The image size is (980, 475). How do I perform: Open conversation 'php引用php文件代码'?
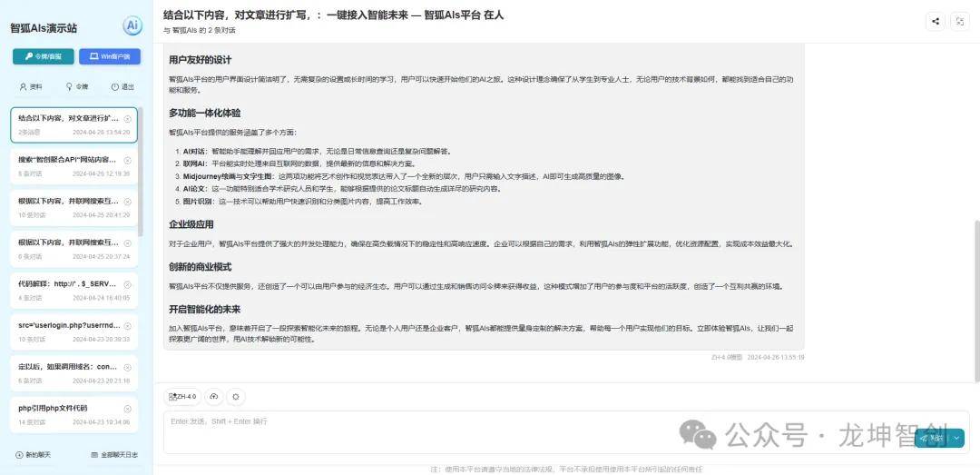(x=73, y=415)
